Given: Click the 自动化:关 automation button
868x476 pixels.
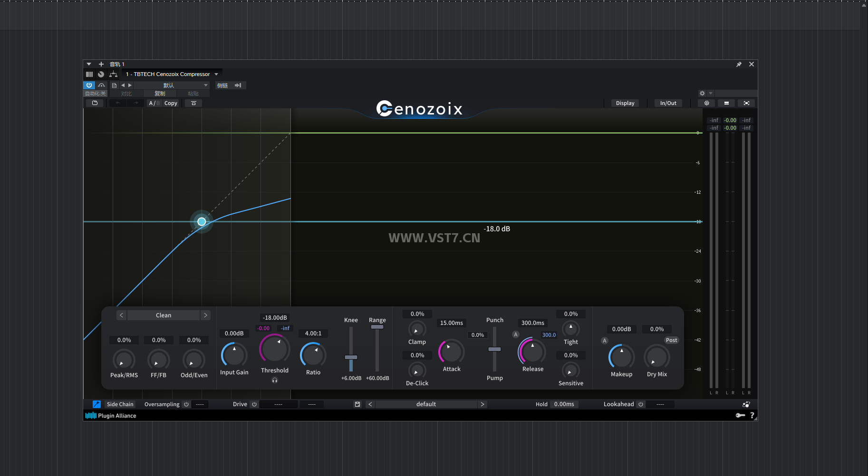Looking at the screenshot, I should [96, 94].
